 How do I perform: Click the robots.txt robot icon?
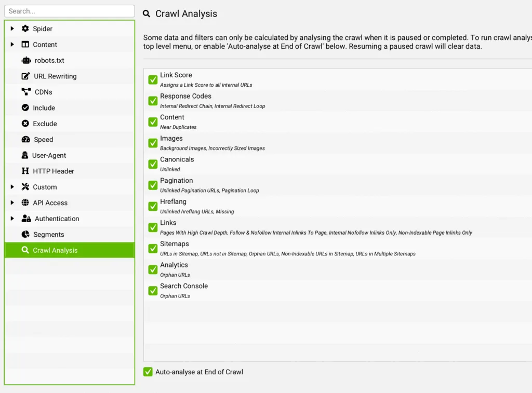26,60
